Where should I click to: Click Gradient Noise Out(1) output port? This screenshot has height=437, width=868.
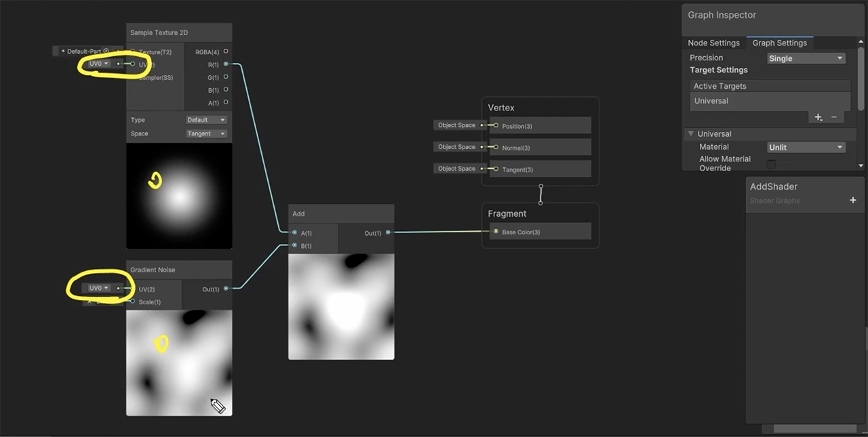pyautogui.click(x=226, y=289)
